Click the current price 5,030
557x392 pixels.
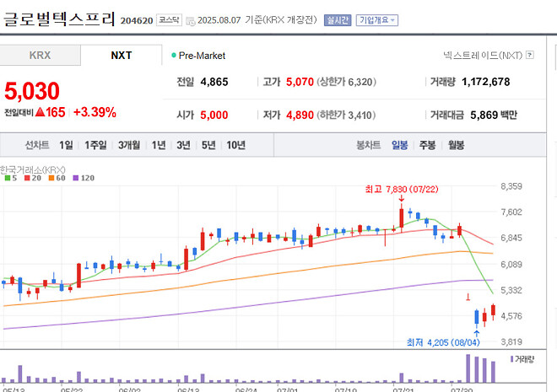[32, 91]
